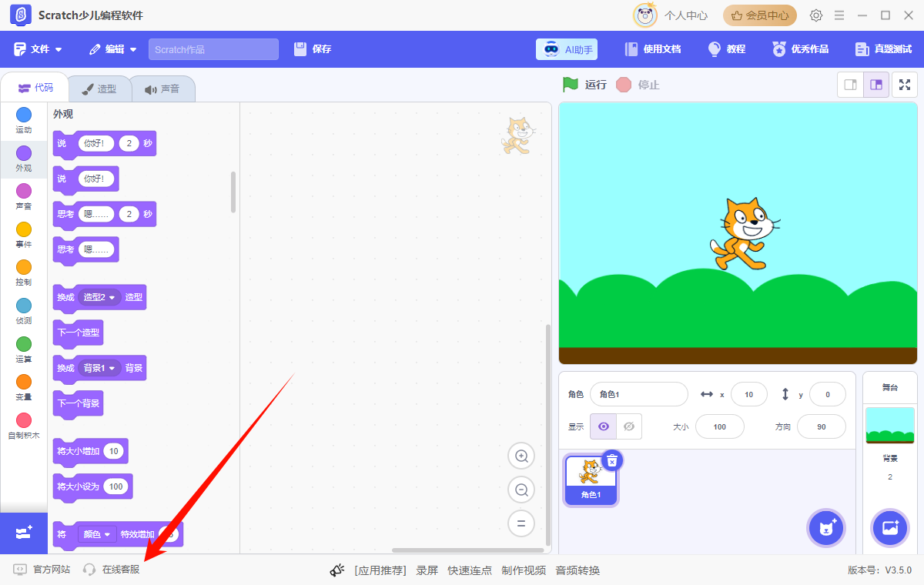This screenshot has width=924, height=585.
Task: Switch stage to small layout view
Action: point(850,85)
